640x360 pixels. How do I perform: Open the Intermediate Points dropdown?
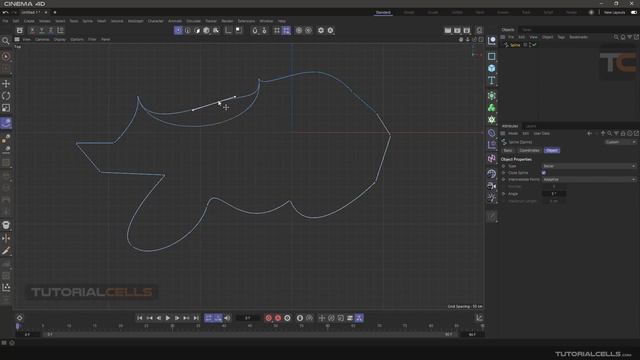coord(589,179)
